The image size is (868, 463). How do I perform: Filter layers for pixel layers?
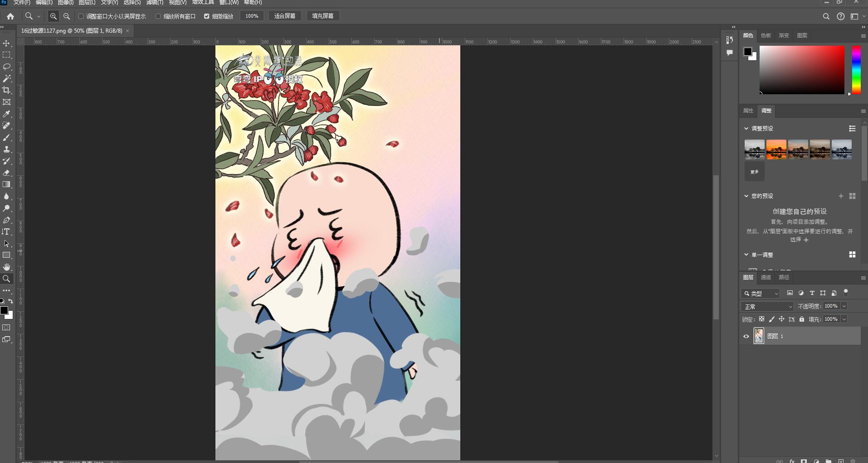[x=790, y=293]
